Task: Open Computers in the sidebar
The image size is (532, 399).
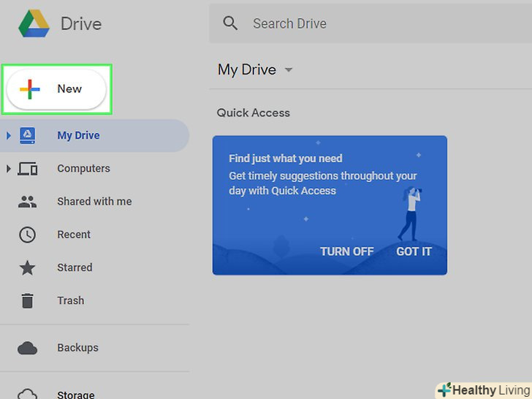Action: click(83, 169)
